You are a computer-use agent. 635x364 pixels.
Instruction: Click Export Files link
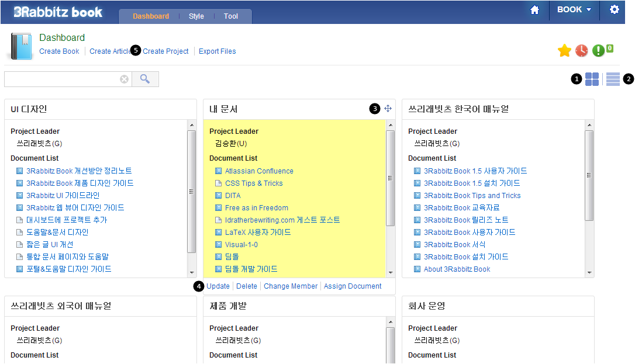[x=217, y=51]
